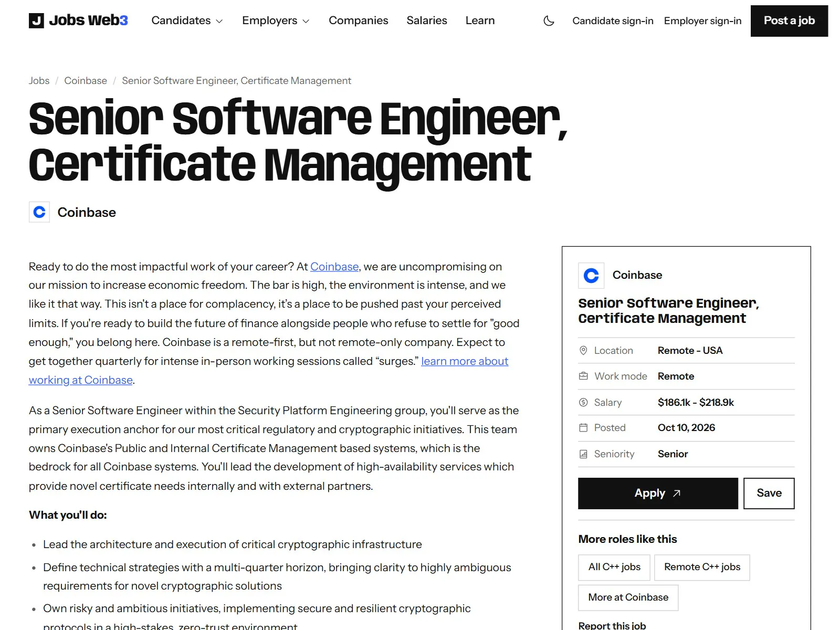Expand the Candidates dropdown menu

[x=187, y=20]
